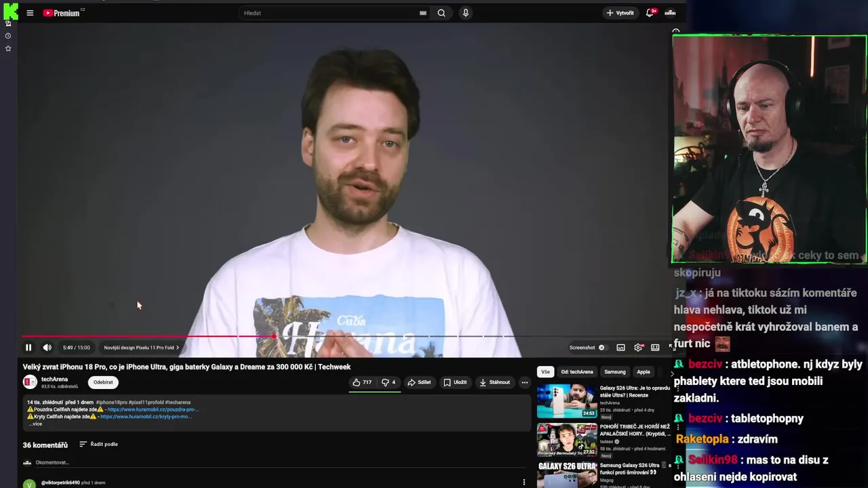Open huramobil.cz kryty link
The height and width of the screenshot is (488, 868).
pyautogui.click(x=145, y=417)
